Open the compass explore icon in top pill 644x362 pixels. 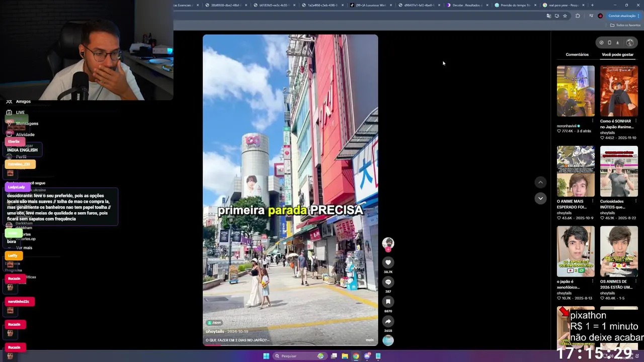[x=601, y=43]
